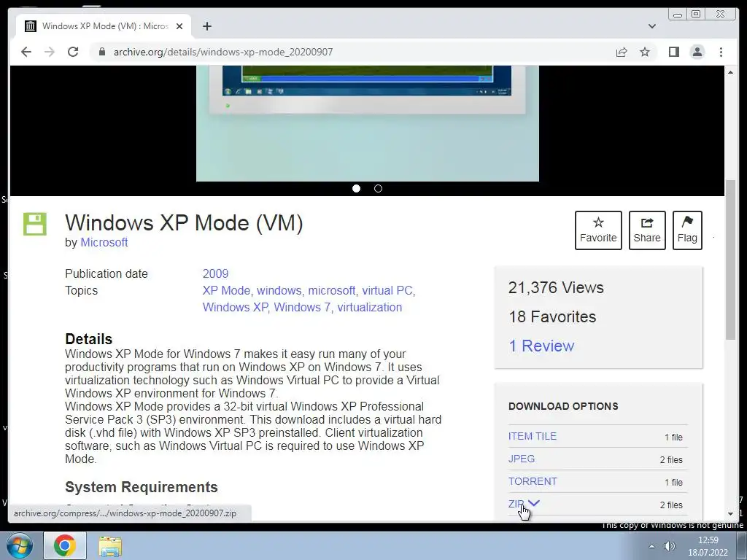Viewport: 747px width, 560px height.
Task: Click the page scroll up arrow
Action: pos(730,72)
